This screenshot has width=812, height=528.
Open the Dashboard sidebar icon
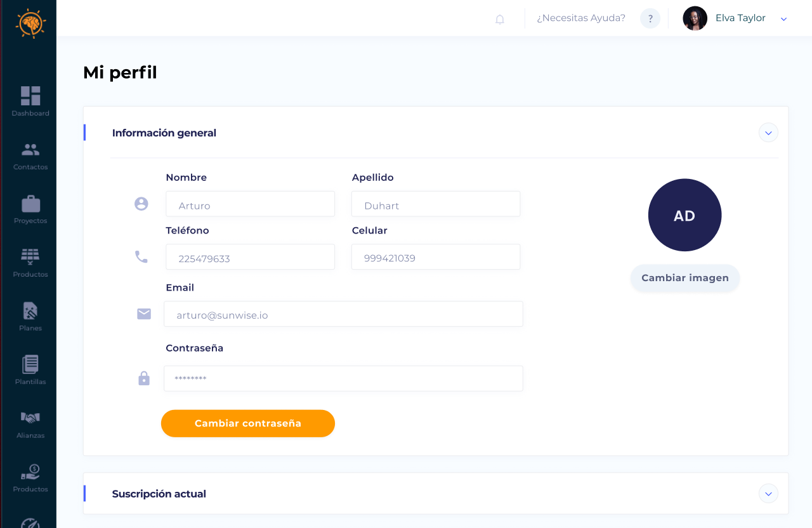click(x=30, y=96)
